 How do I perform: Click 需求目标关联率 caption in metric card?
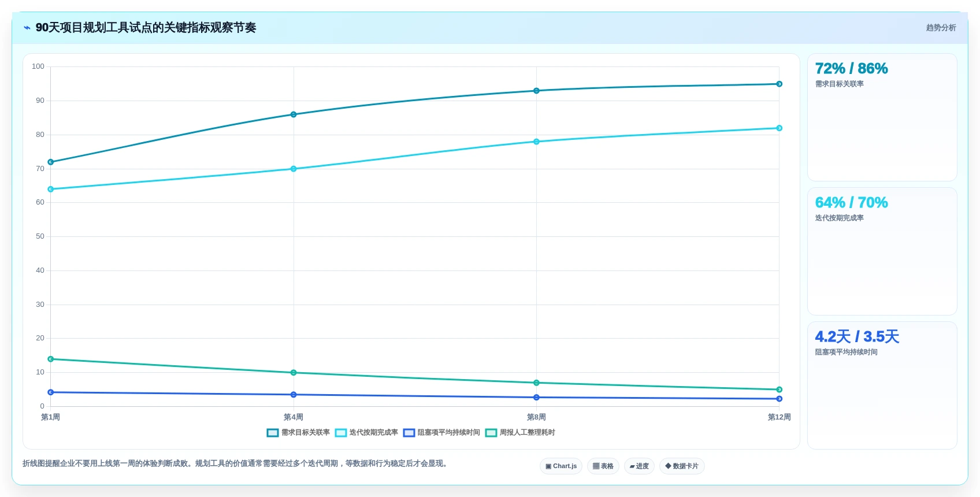click(839, 84)
